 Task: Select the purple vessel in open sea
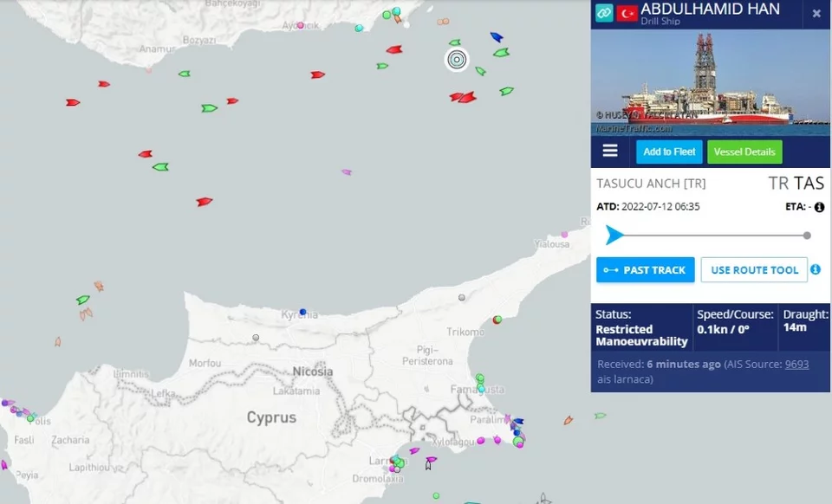coord(347,171)
